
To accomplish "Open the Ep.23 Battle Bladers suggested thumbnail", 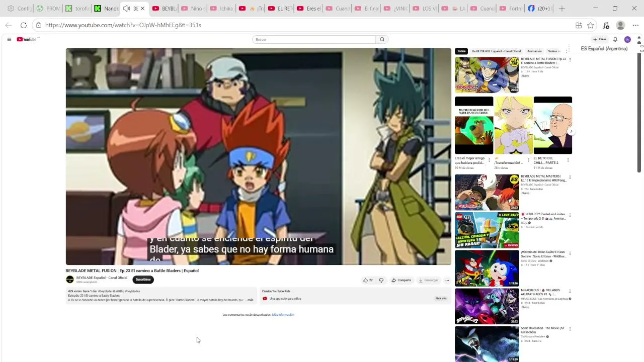I will tap(487, 75).
